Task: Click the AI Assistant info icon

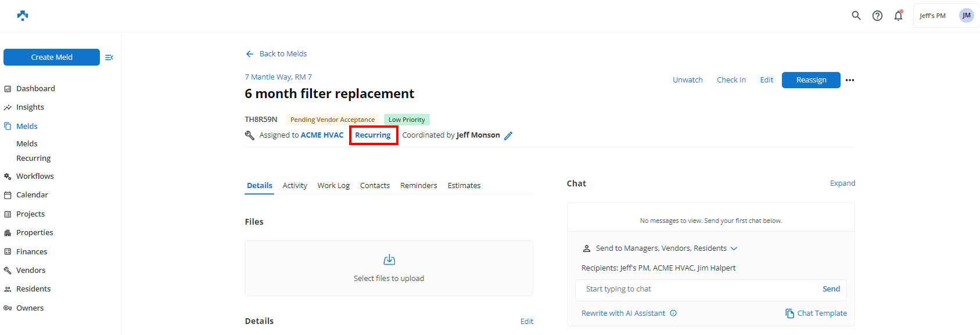Action: [x=673, y=314]
